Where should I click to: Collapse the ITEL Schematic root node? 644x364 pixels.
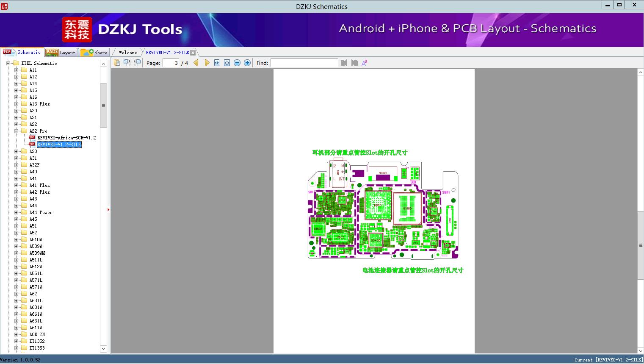(x=8, y=63)
